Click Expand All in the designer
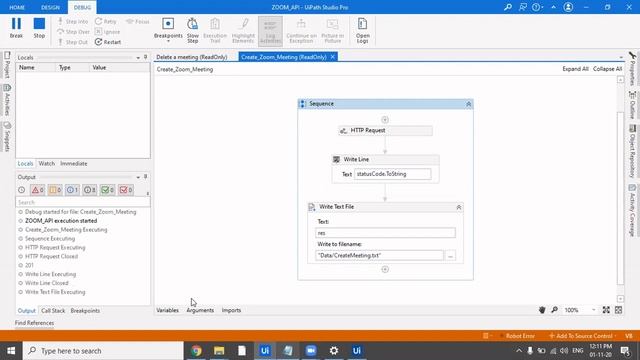Viewport: 640px width, 360px height. coord(575,69)
